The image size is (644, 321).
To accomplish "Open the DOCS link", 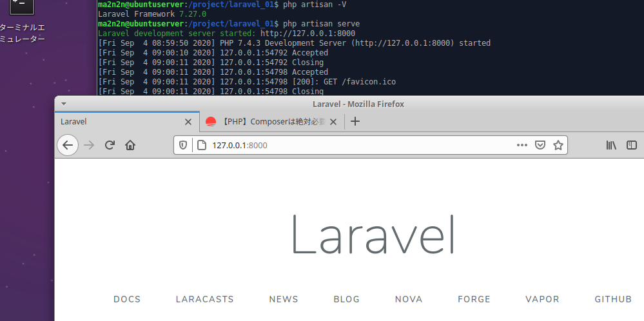I will pyautogui.click(x=128, y=299).
